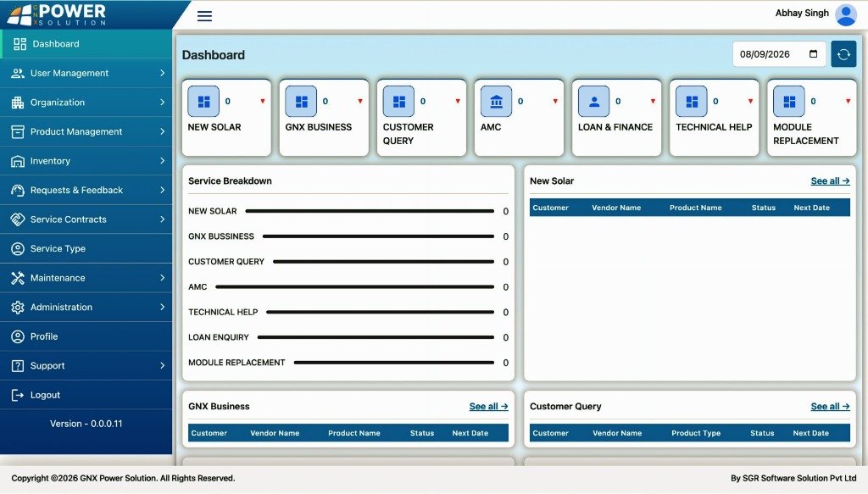Click the Product Type header in Customer Query table
This screenshot has width=868, height=494.
(x=696, y=433)
